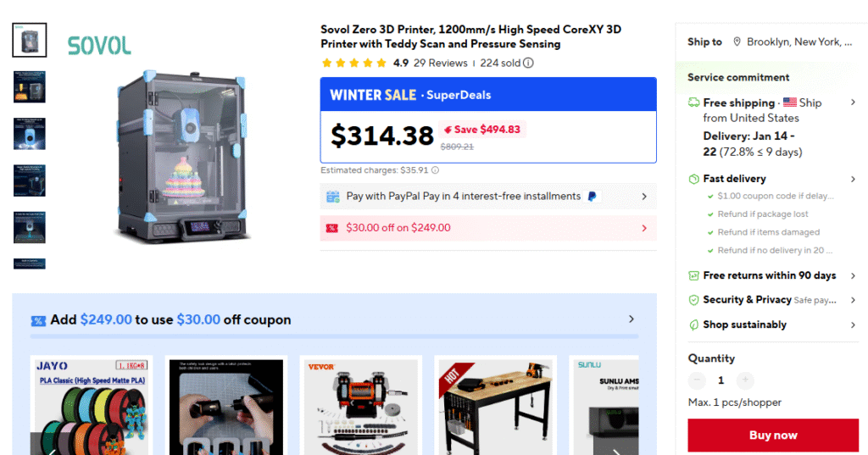This screenshot has height=455, width=868.
Task: Click the Buy now button
Action: (x=773, y=435)
